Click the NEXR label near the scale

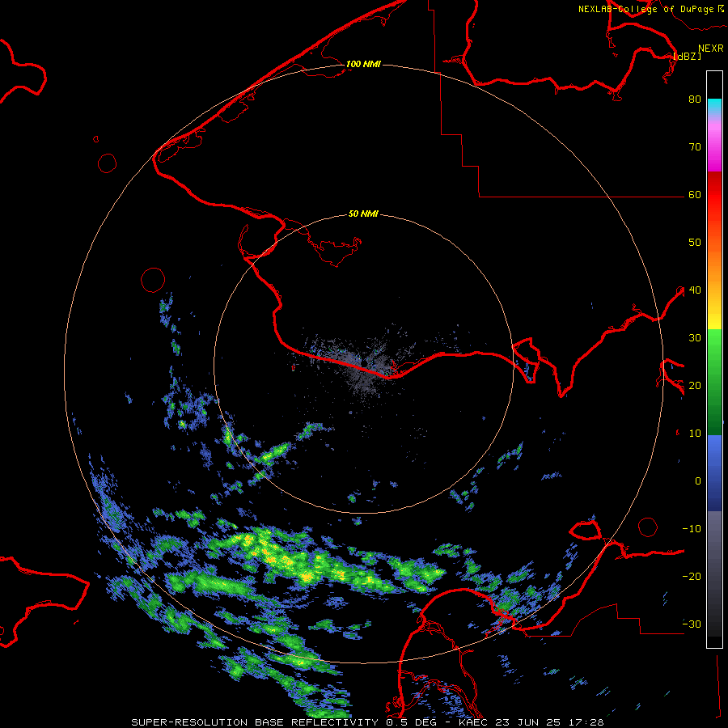pyautogui.click(x=711, y=49)
